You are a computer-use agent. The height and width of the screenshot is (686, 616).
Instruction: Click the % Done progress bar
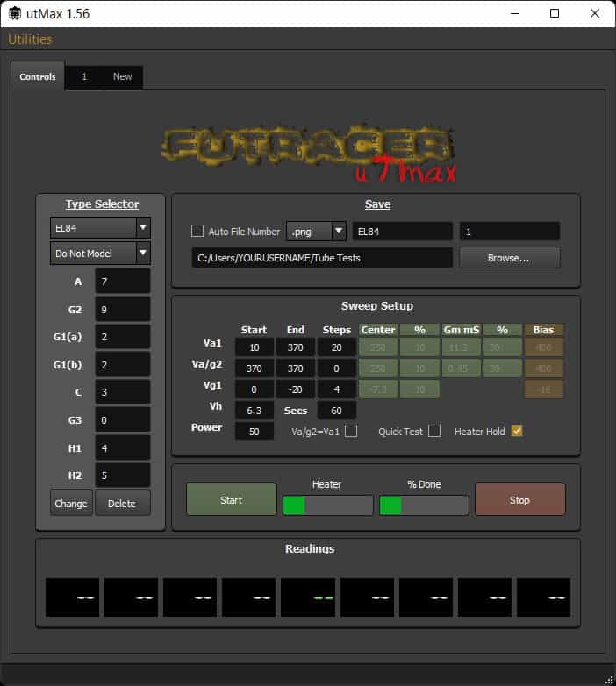pyautogui.click(x=424, y=505)
